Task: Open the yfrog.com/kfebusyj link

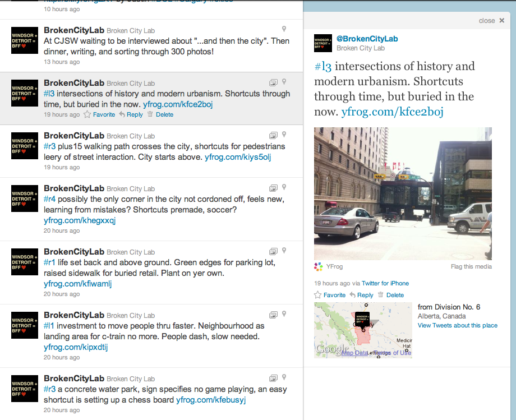Action: click(x=211, y=400)
